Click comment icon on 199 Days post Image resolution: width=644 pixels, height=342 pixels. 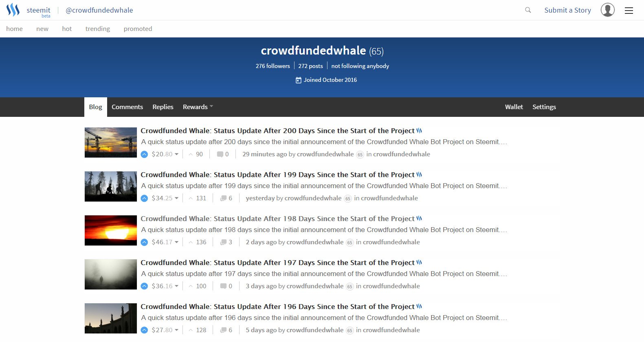(223, 198)
